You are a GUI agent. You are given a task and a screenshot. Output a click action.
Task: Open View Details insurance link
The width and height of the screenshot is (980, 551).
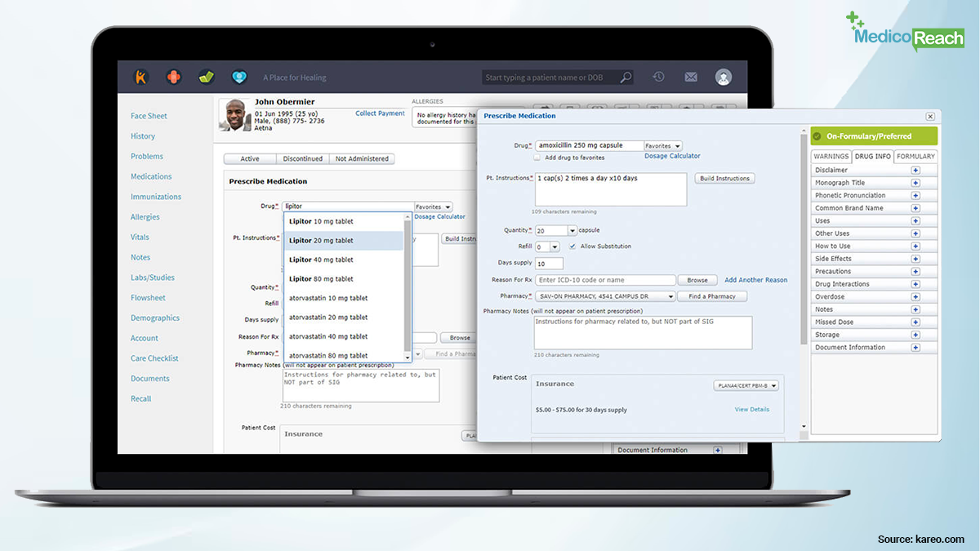click(x=751, y=410)
